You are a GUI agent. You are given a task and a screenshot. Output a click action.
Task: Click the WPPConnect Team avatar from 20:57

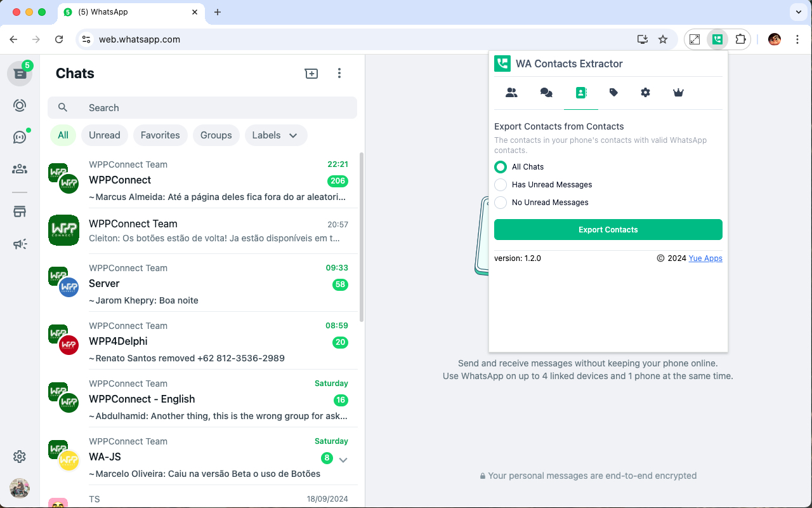pyautogui.click(x=64, y=231)
